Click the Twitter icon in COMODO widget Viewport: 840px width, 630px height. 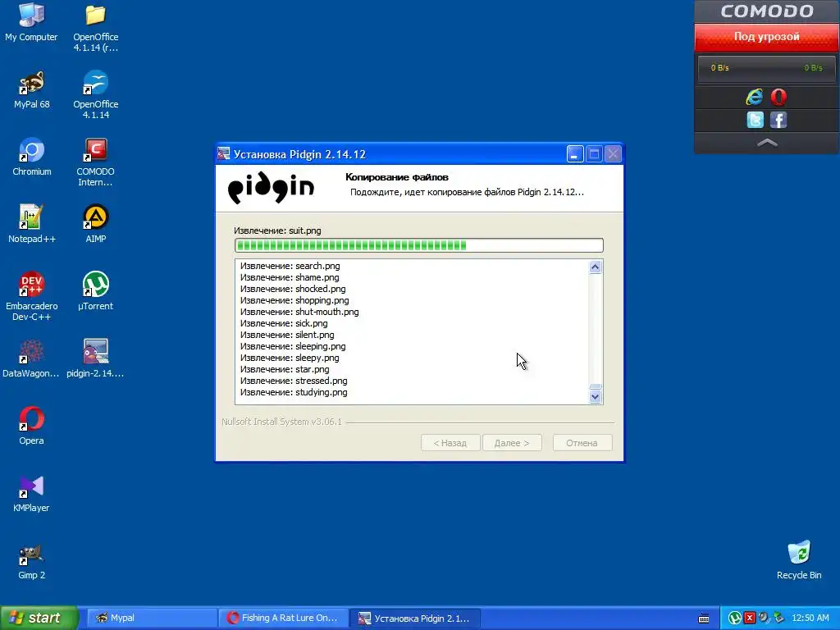(755, 120)
